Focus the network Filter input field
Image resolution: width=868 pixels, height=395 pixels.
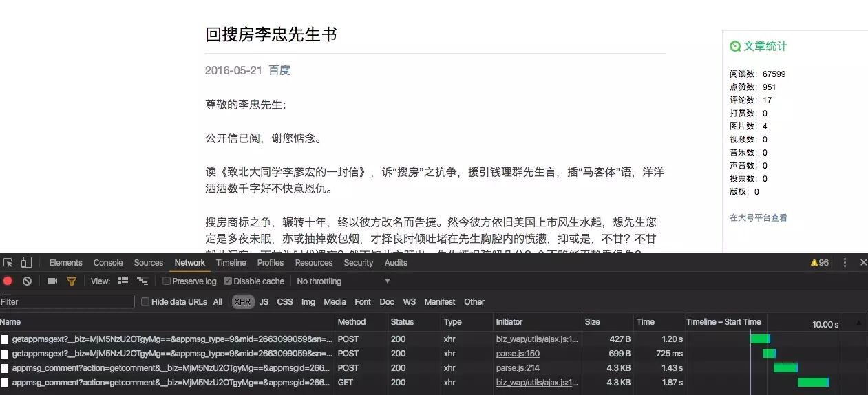67,301
